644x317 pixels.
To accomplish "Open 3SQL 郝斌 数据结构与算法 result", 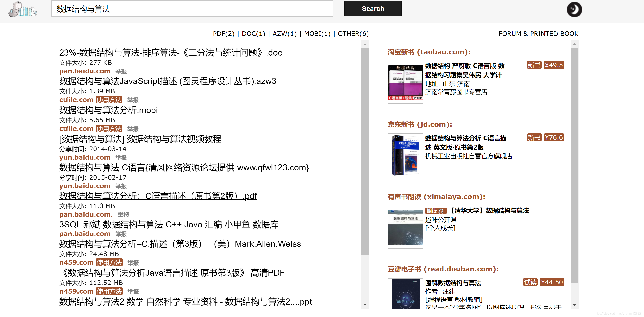I will tap(169, 224).
